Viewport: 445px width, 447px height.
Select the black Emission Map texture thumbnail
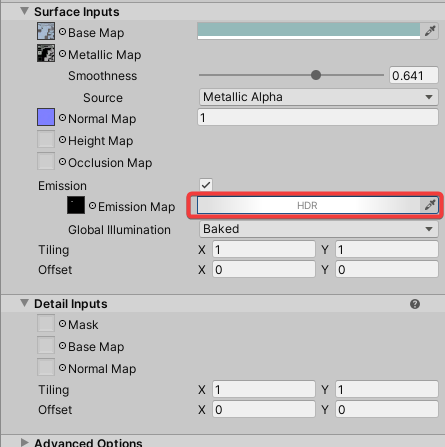[x=76, y=205]
